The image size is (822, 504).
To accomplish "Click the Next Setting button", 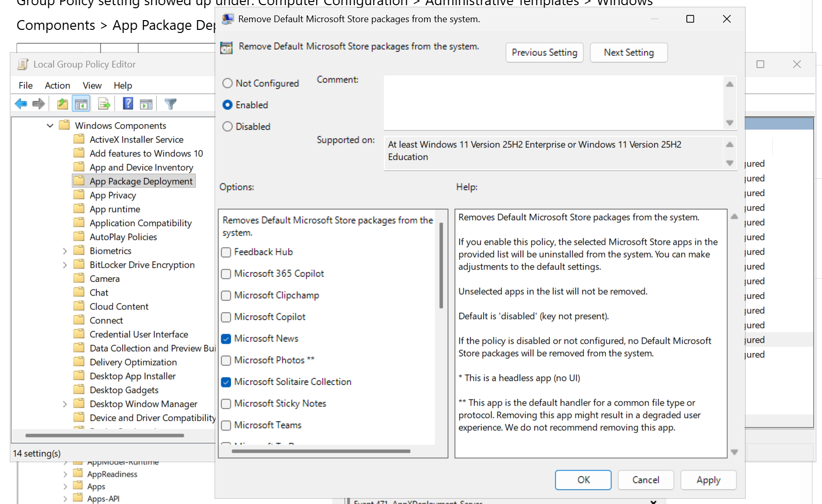I will 629,53.
